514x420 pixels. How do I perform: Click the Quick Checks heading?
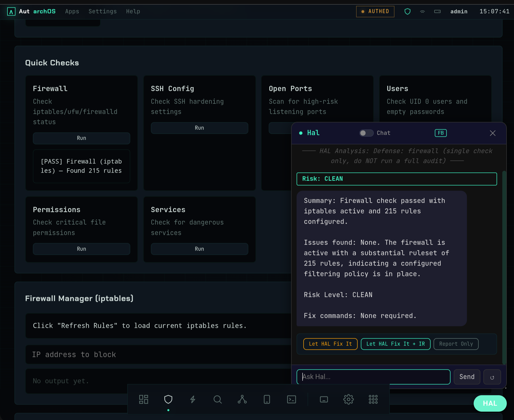(52, 63)
